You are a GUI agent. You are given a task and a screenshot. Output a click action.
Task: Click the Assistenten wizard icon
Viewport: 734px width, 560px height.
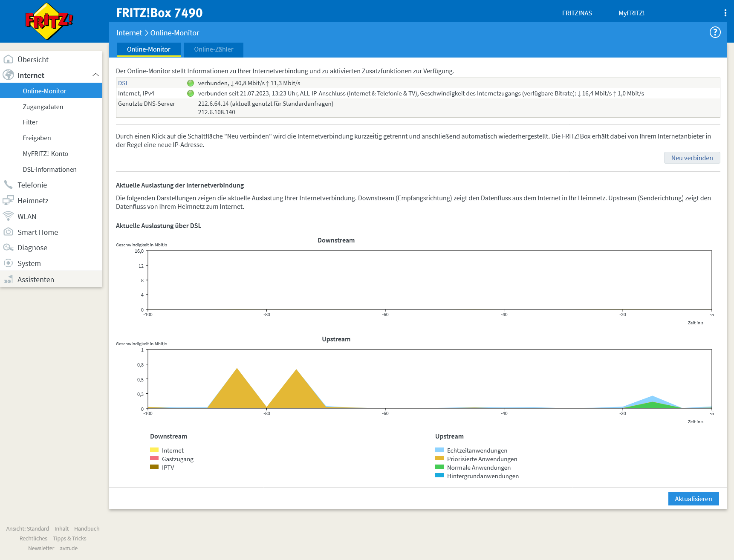8,279
